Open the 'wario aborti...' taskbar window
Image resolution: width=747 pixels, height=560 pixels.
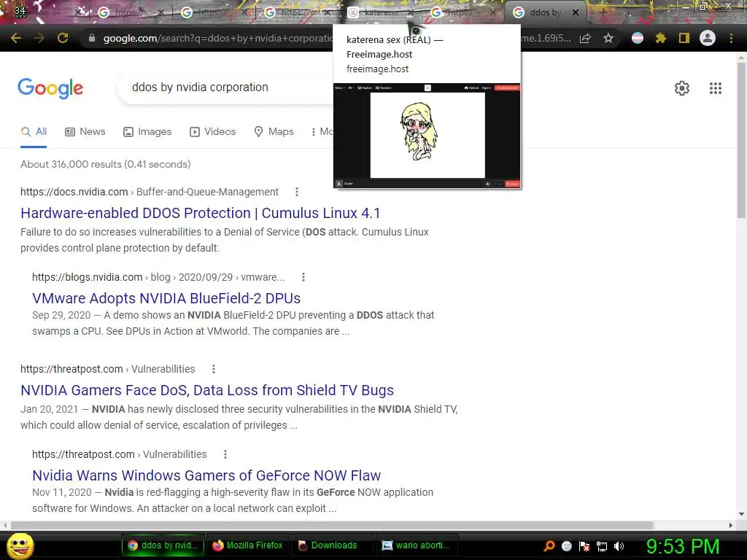click(417, 545)
